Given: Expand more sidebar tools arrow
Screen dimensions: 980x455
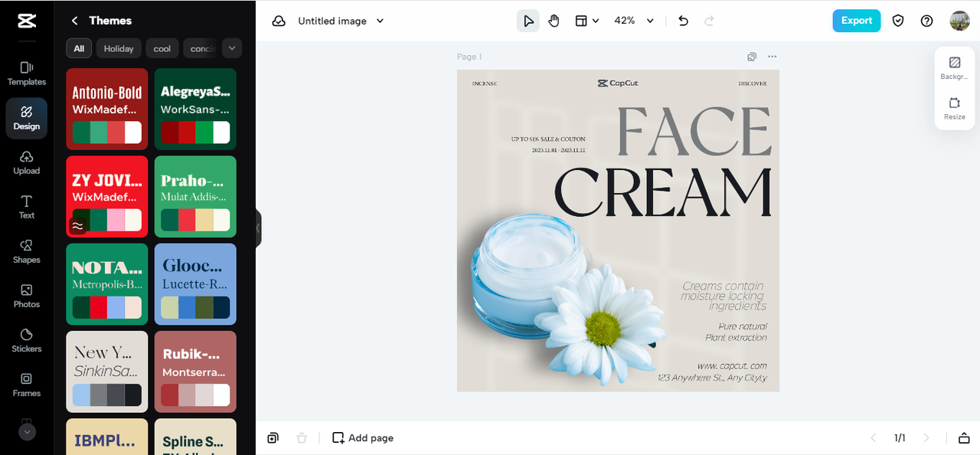Looking at the screenshot, I should [27, 432].
